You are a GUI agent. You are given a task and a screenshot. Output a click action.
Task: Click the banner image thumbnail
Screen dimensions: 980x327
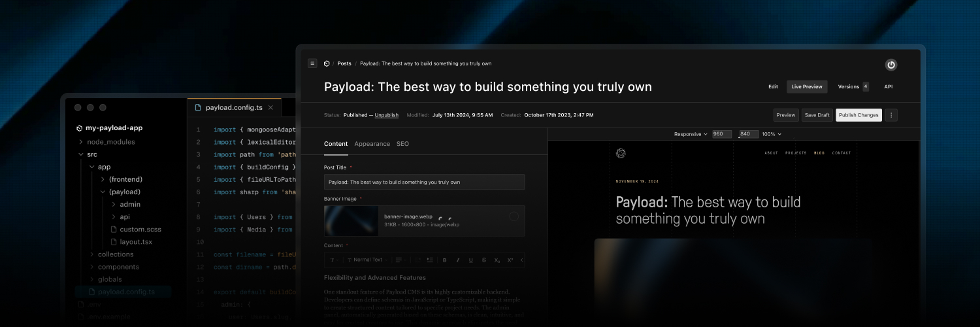pos(350,221)
